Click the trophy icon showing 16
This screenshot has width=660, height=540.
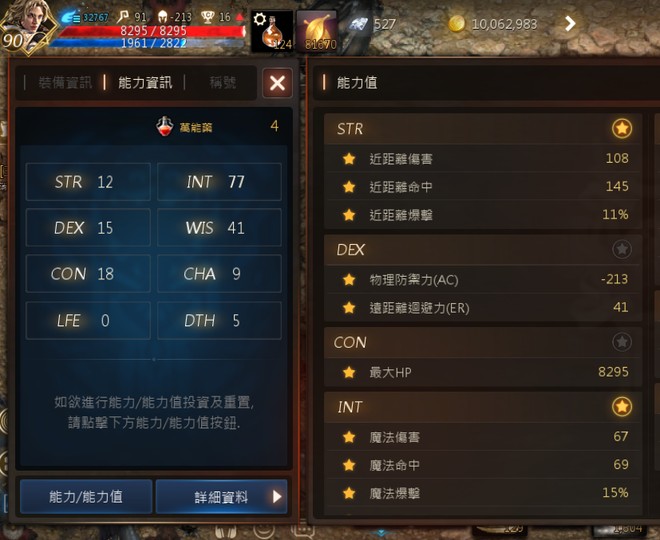pos(207,17)
